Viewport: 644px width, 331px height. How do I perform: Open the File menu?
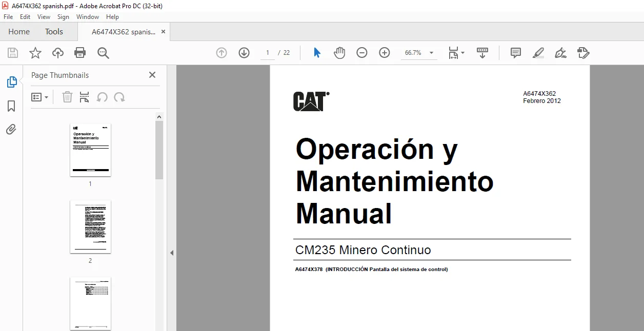click(x=8, y=17)
